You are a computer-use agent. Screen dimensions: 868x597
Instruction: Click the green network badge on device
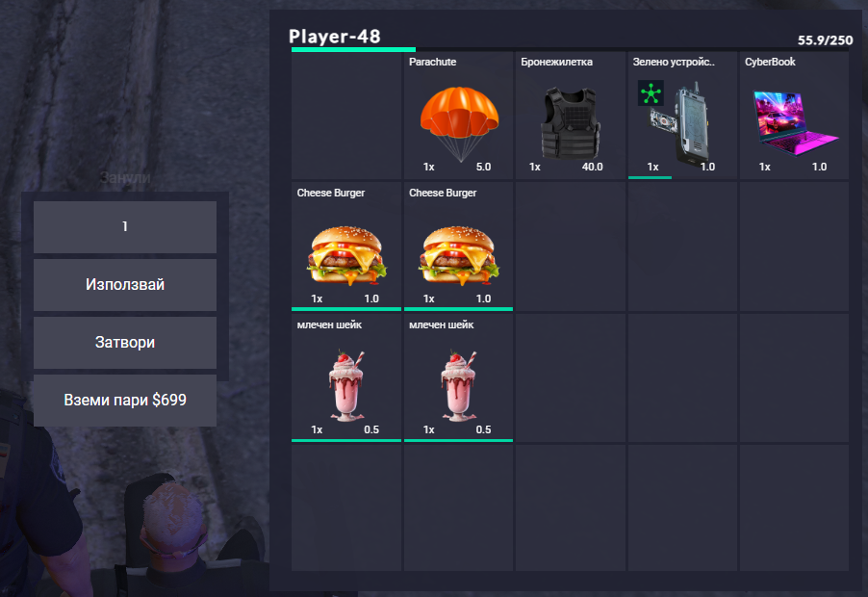(651, 93)
